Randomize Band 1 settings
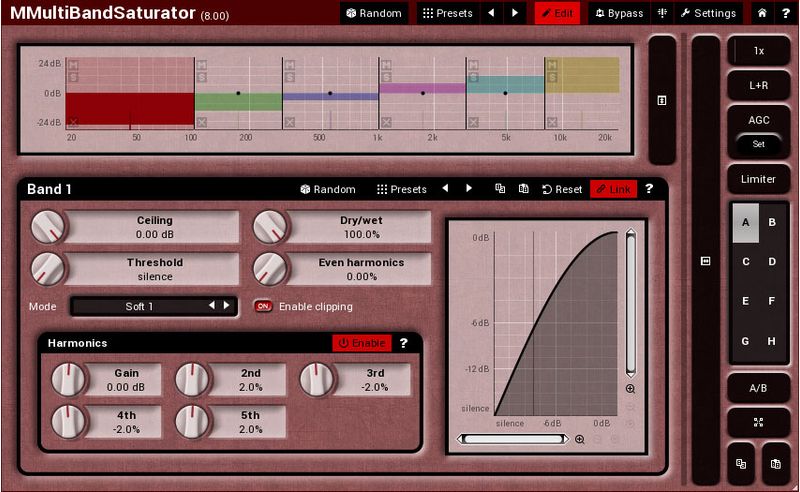 pyautogui.click(x=328, y=189)
